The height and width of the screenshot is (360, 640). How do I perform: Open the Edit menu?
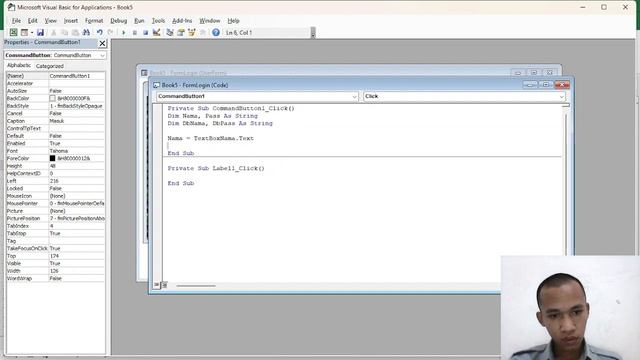(x=33, y=20)
